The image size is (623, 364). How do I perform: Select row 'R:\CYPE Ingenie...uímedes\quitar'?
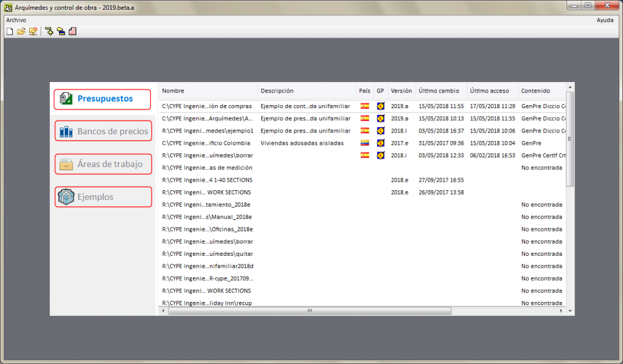(x=362, y=253)
